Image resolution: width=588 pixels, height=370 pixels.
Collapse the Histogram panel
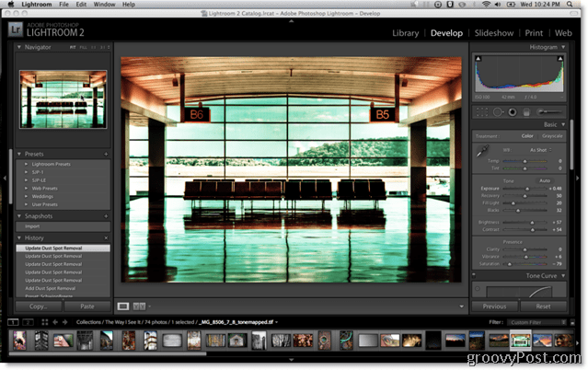click(563, 47)
